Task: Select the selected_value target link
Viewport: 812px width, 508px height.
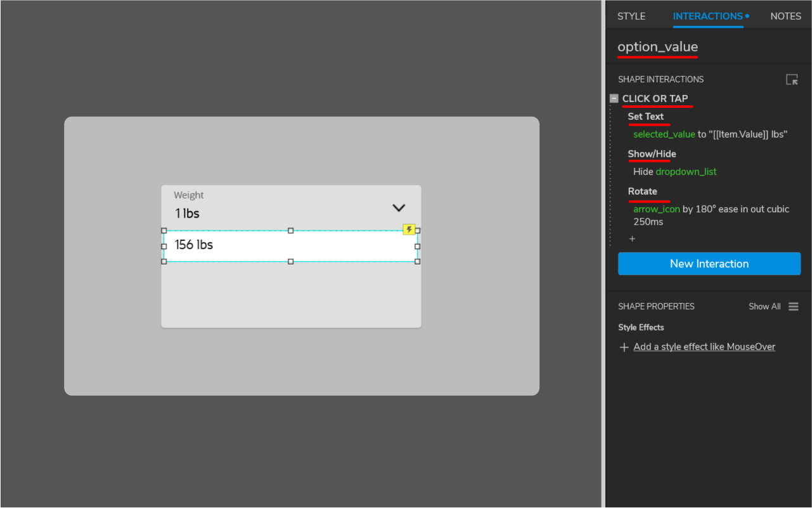Action: pyautogui.click(x=664, y=134)
